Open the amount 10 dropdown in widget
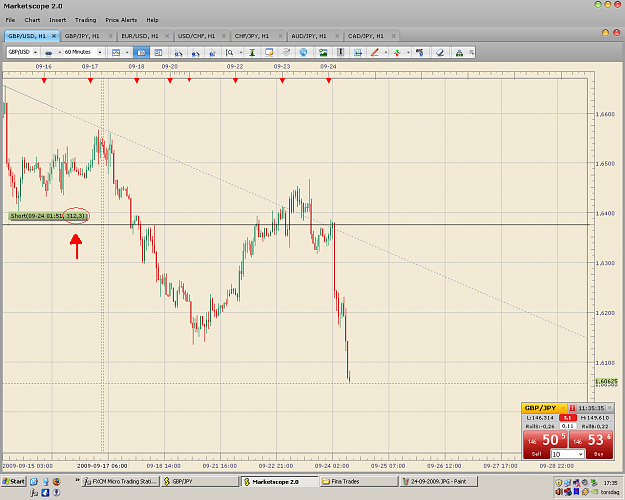This screenshot has height=500, width=625. (580, 454)
